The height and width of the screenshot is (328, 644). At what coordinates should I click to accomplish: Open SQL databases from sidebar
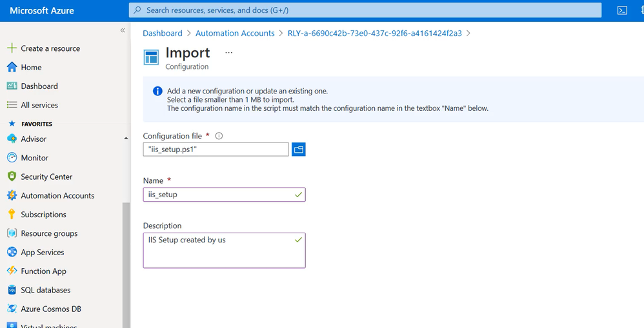pyautogui.click(x=46, y=290)
